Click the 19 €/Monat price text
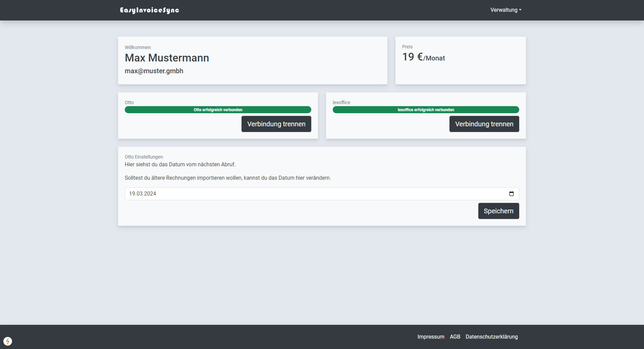Image resolution: width=644 pixels, height=349 pixels. click(x=423, y=57)
